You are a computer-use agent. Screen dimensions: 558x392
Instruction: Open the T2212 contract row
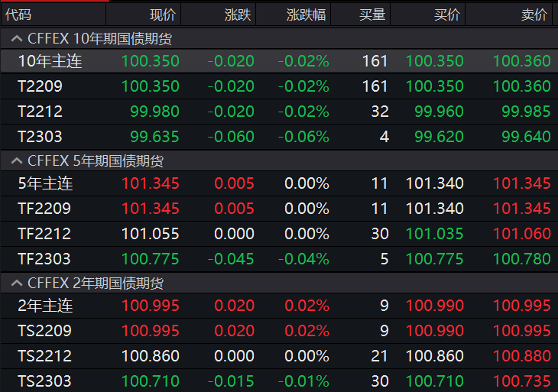tap(40, 112)
